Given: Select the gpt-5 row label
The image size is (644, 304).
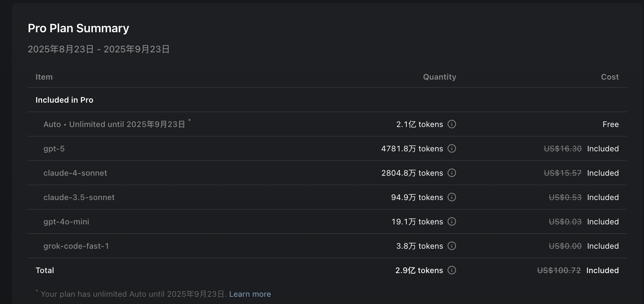Looking at the screenshot, I should (x=54, y=149).
